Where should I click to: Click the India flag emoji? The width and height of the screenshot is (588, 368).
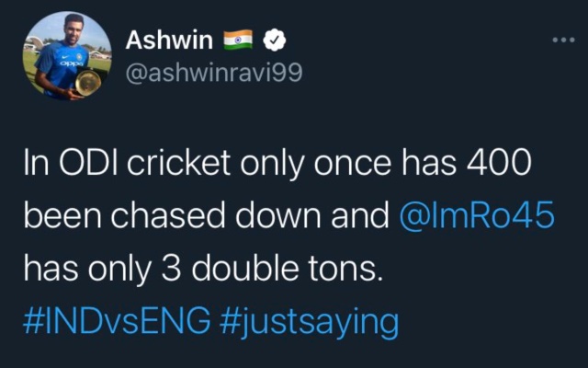point(235,40)
